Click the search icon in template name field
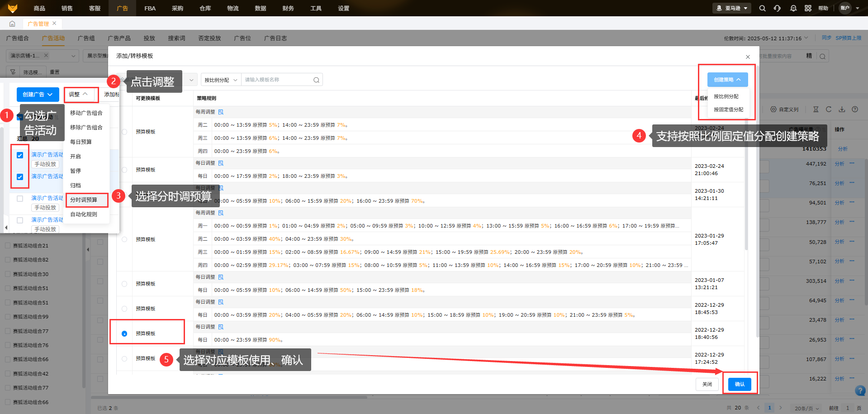The image size is (868, 414). [316, 80]
